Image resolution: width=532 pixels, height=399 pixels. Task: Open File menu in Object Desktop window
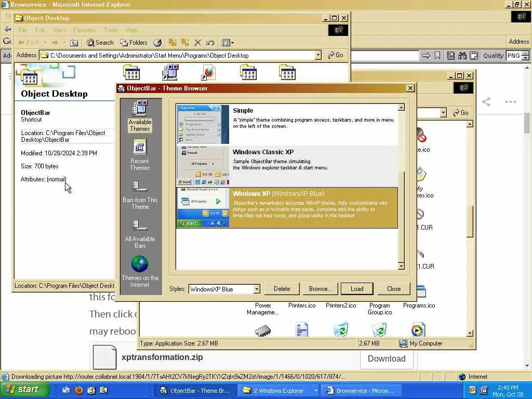tap(23, 30)
